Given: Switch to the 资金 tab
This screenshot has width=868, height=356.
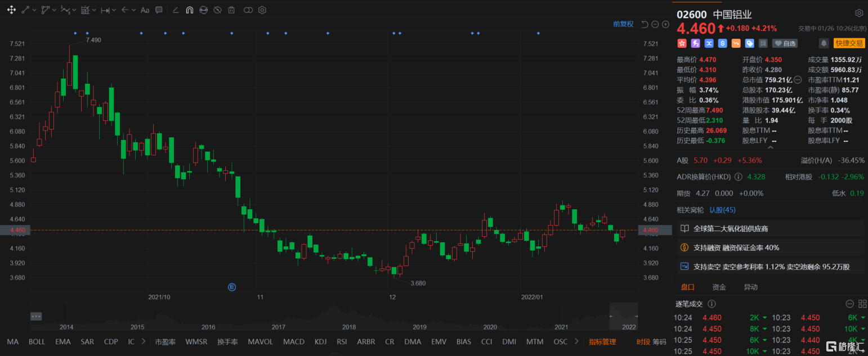Looking at the screenshot, I should [x=719, y=287].
